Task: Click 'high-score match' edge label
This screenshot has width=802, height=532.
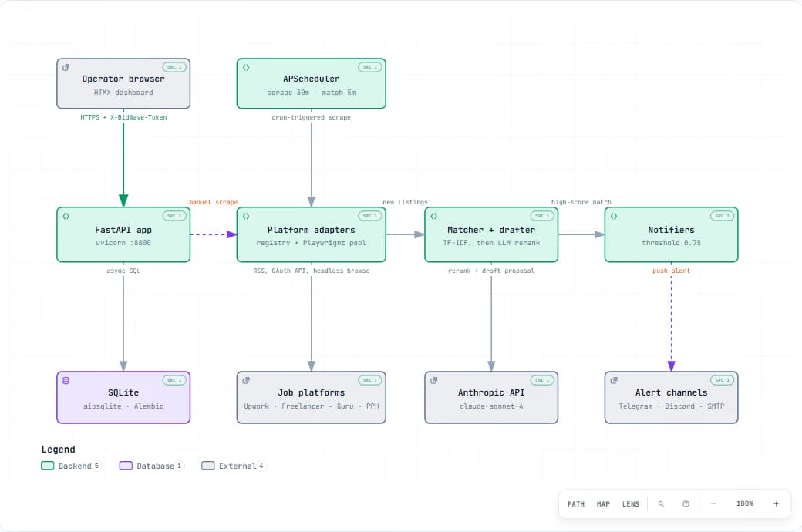Action: (581, 202)
